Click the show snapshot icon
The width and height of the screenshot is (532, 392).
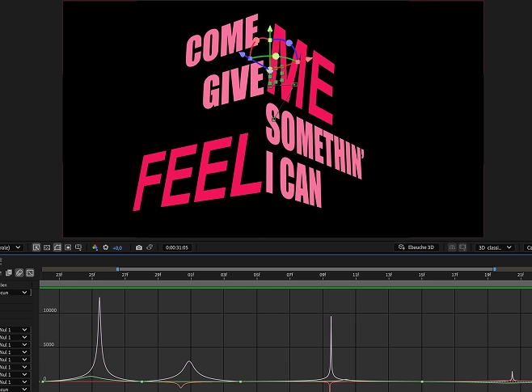[150, 247]
